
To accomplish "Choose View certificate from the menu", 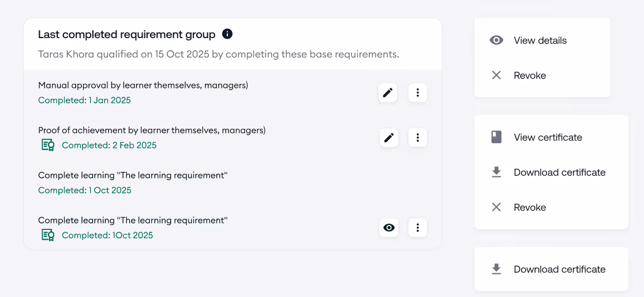I will pyautogui.click(x=548, y=138).
